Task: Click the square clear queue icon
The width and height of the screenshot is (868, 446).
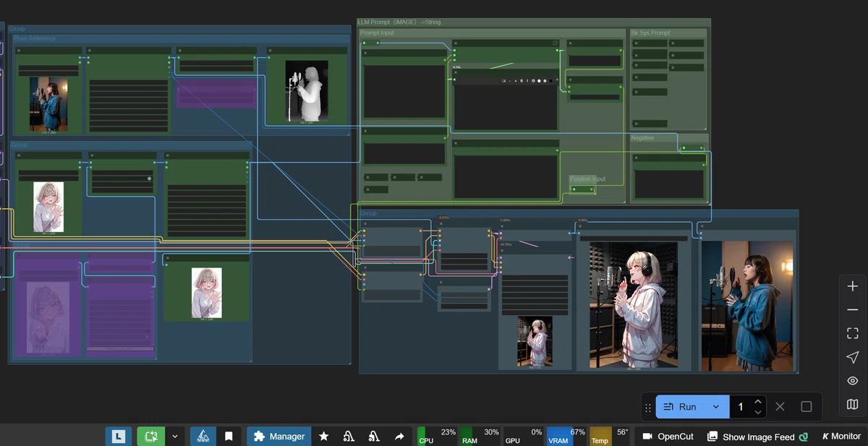Action: tap(807, 407)
